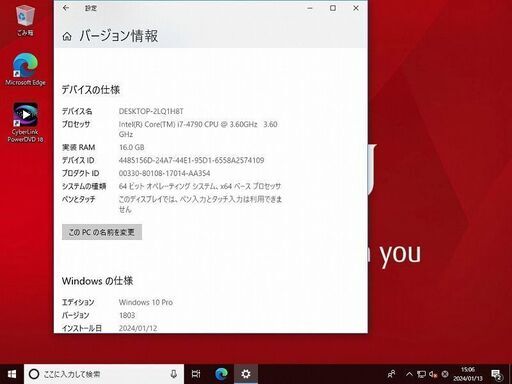Activate the microphone icon in search box
Screen dimensions: 512x384
click(173, 374)
